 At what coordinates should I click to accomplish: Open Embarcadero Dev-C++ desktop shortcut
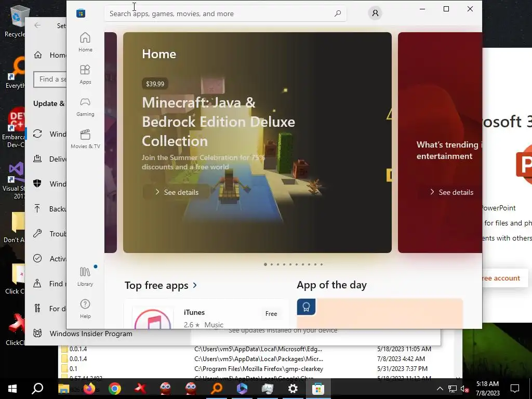click(14, 128)
